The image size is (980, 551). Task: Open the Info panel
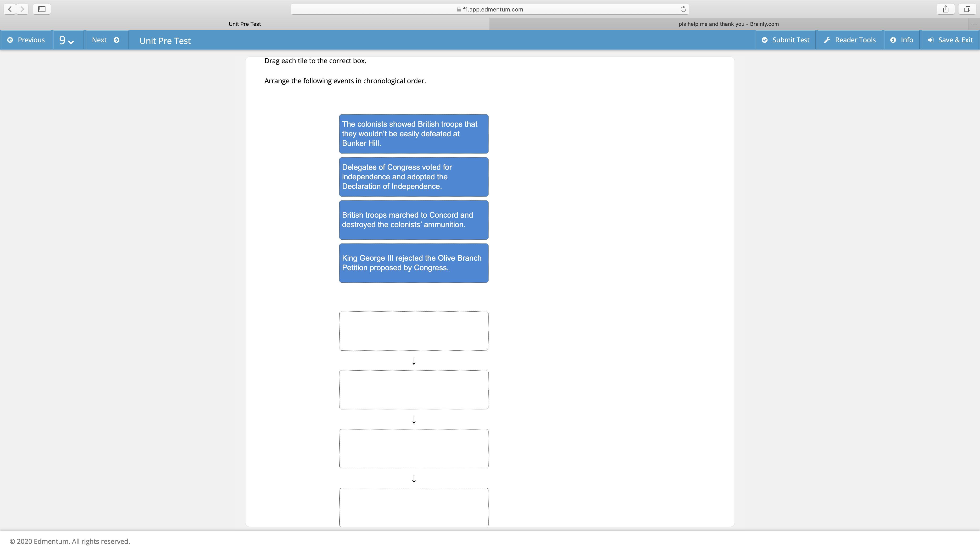point(902,40)
